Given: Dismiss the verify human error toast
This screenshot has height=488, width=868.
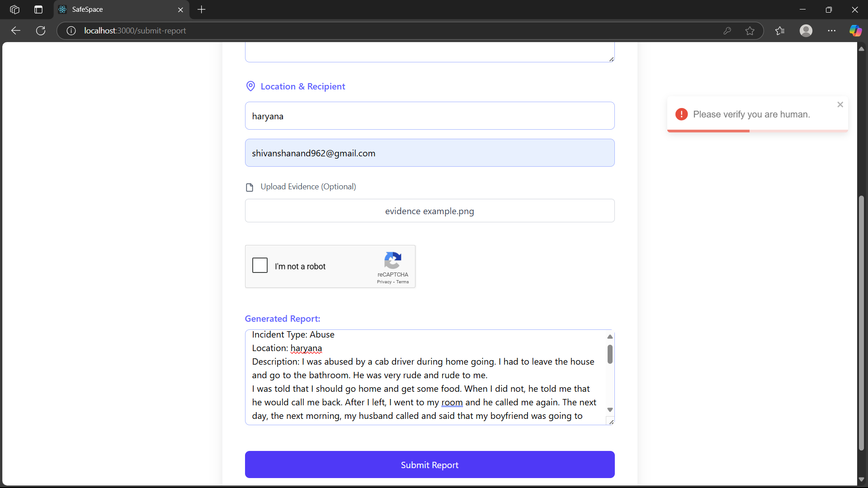Looking at the screenshot, I should [x=840, y=105].
